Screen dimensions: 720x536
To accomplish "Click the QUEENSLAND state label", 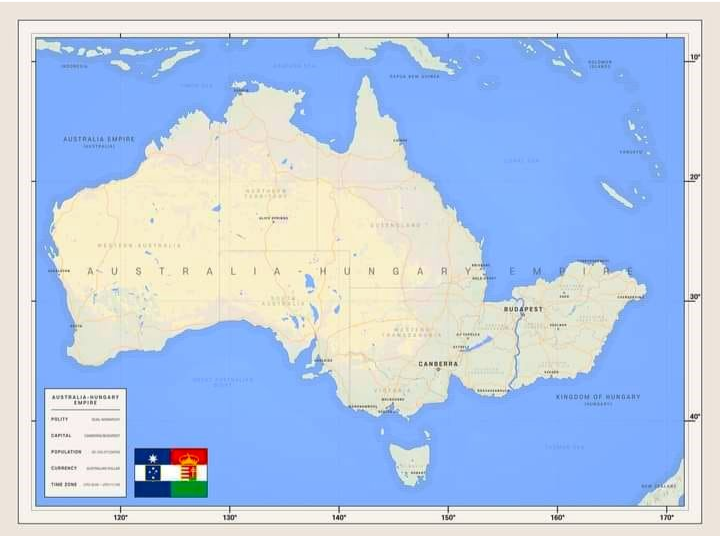I will (x=396, y=225).
